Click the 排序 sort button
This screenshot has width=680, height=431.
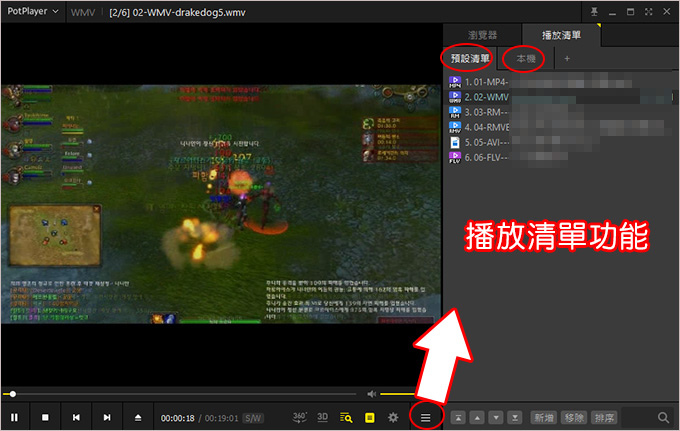tap(604, 418)
